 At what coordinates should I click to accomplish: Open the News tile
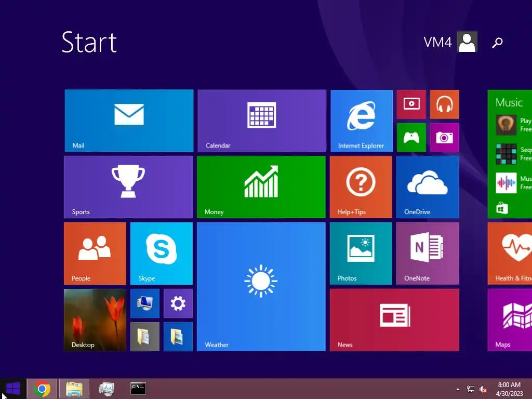(394, 320)
